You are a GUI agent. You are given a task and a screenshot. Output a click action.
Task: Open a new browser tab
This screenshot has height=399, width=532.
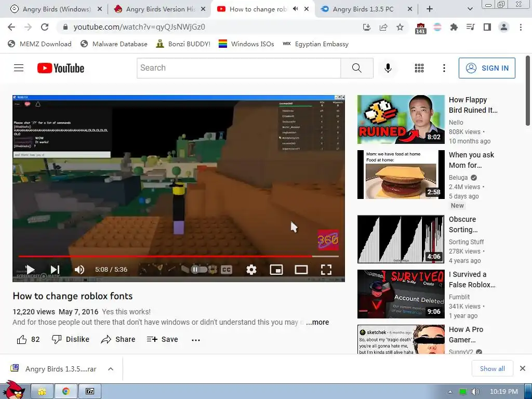coord(430,9)
